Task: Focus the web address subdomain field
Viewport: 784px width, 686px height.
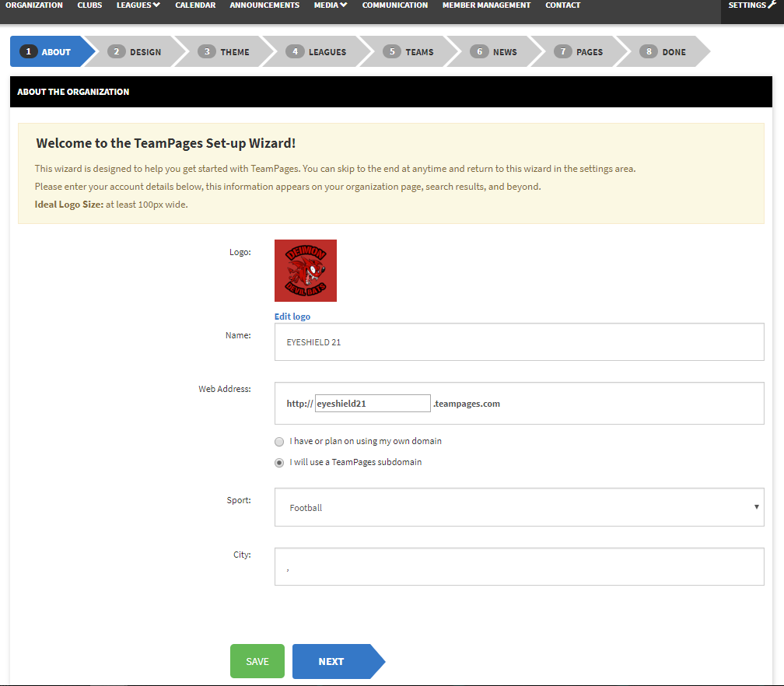Action: 372,404
